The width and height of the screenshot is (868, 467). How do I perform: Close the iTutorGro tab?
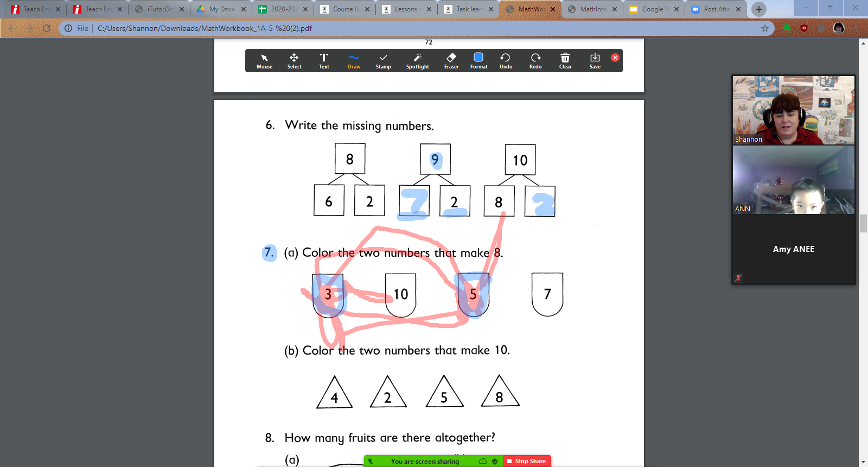pos(182,9)
